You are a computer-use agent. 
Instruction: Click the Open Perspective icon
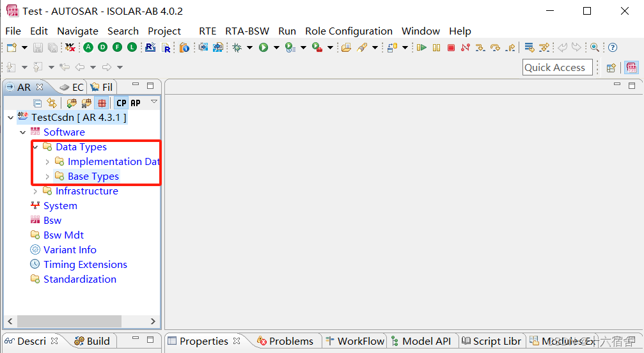pyautogui.click(x=611, y=68)
